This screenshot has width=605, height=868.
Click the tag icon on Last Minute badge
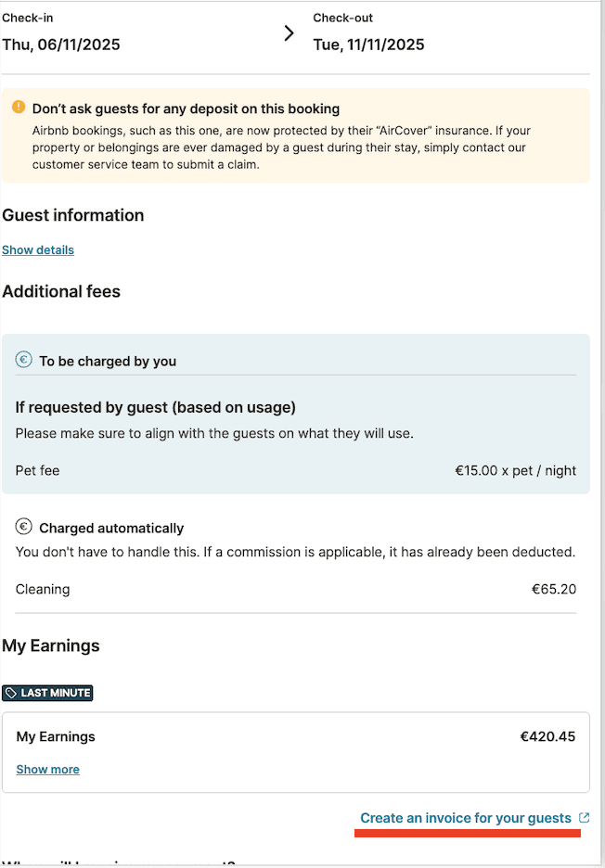(x=11, y=693)
